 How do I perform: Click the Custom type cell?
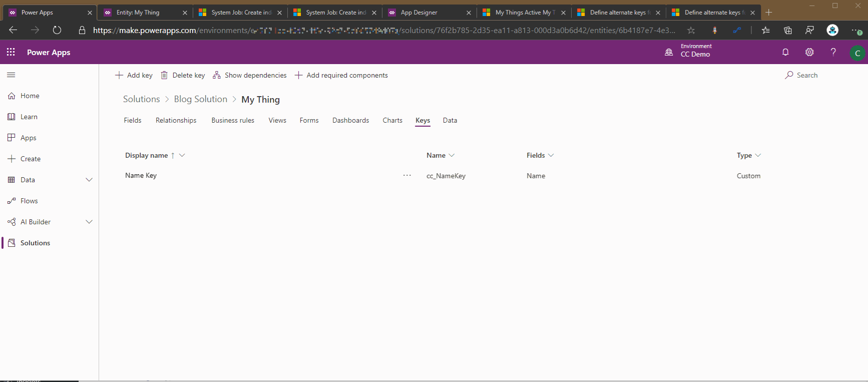748,176
